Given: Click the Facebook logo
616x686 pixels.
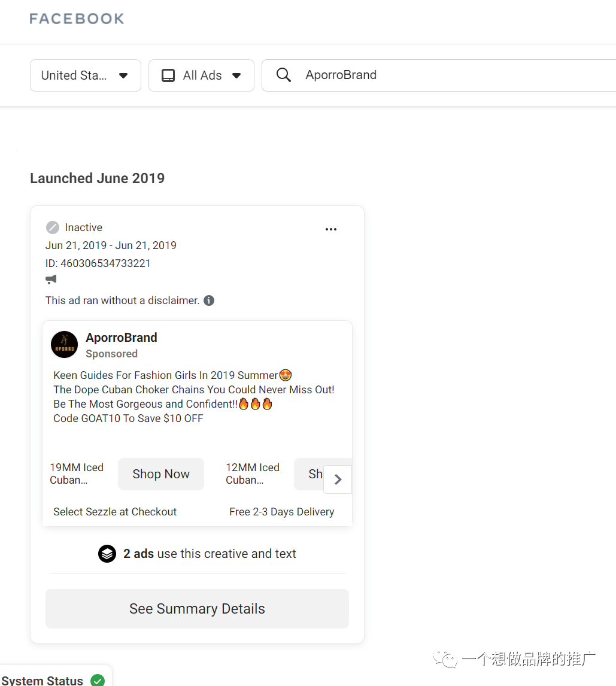Looking at the screenshot, I should [77, 19].
